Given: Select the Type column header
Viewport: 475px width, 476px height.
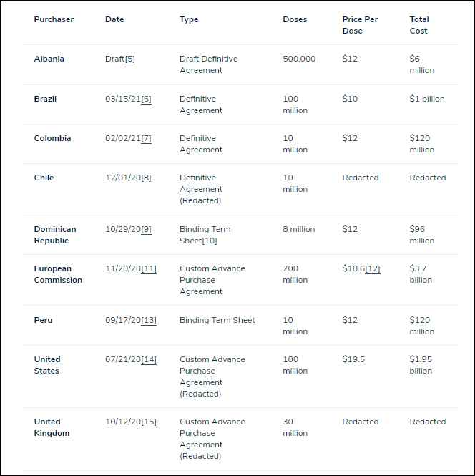Looking at the screenshot, I should coord(189,20).
